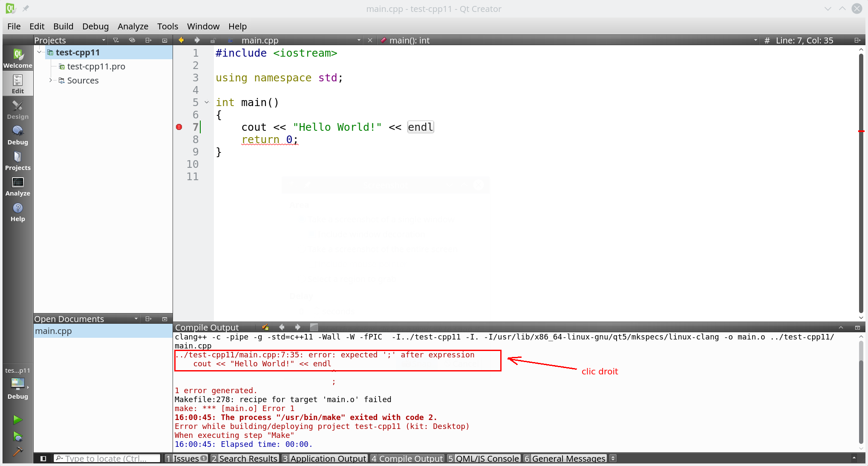Open the File menu

[x=14, y=26]
